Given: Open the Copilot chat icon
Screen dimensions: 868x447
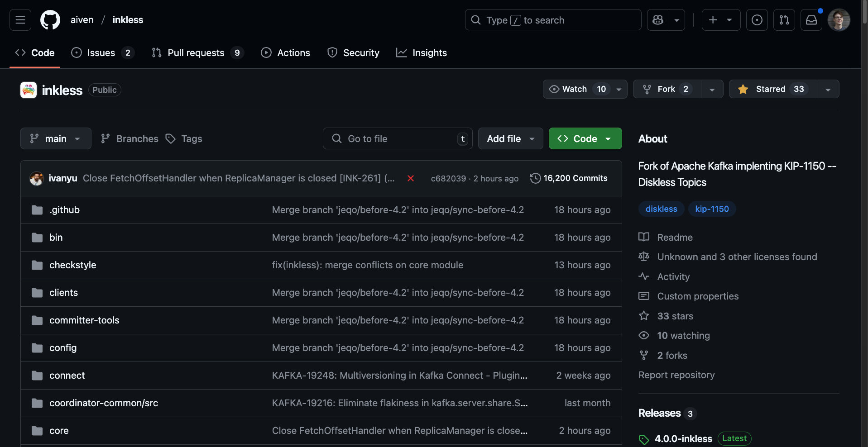Looking at the screenshot, I should [x=658, y=20].
